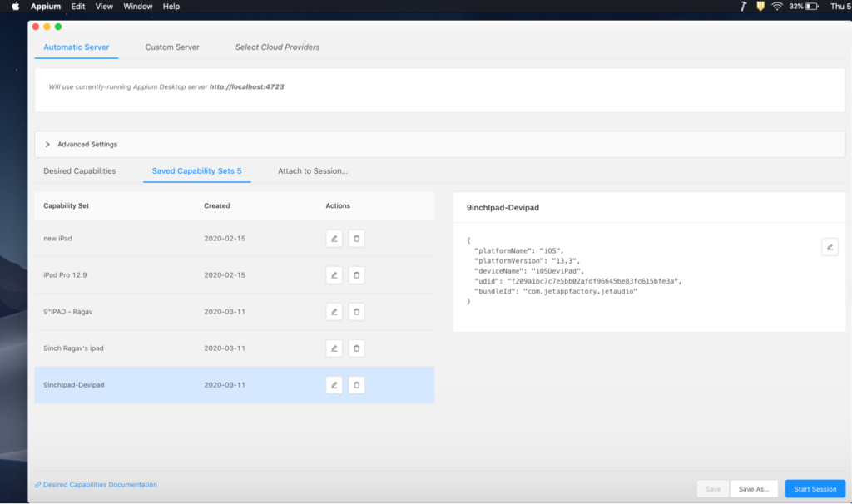Edit the 9inchIpad-Devipad capability set
The height and width of the screenshot is (504, 852).
point(334,385)
